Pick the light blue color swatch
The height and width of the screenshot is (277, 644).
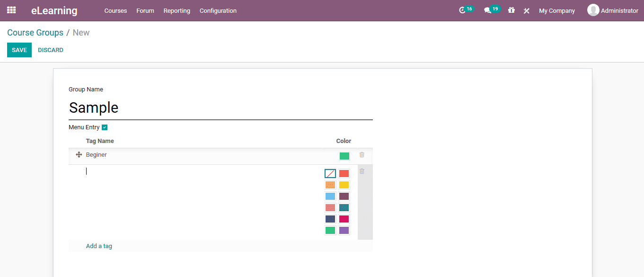pyautogui.click(x=330, y=197)
